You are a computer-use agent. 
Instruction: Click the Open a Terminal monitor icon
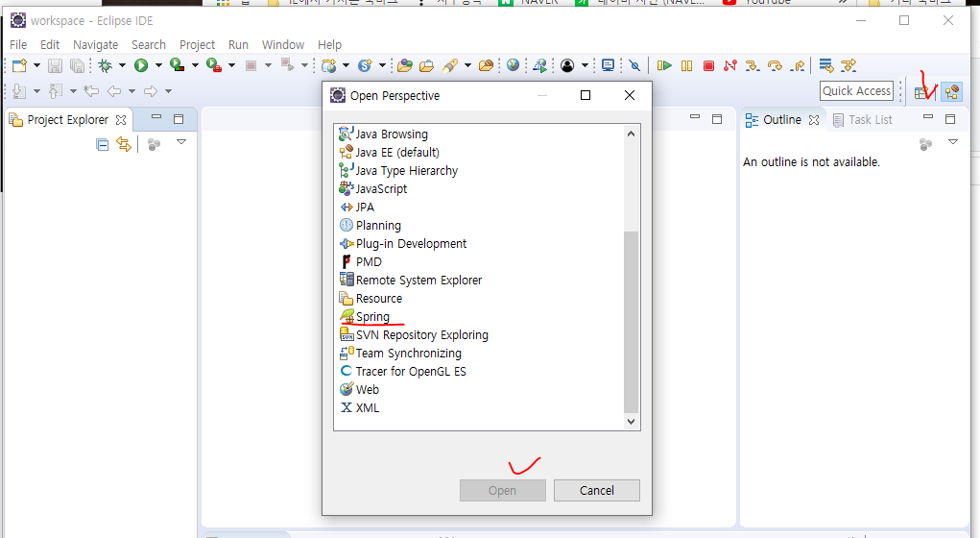pos(608,65)
